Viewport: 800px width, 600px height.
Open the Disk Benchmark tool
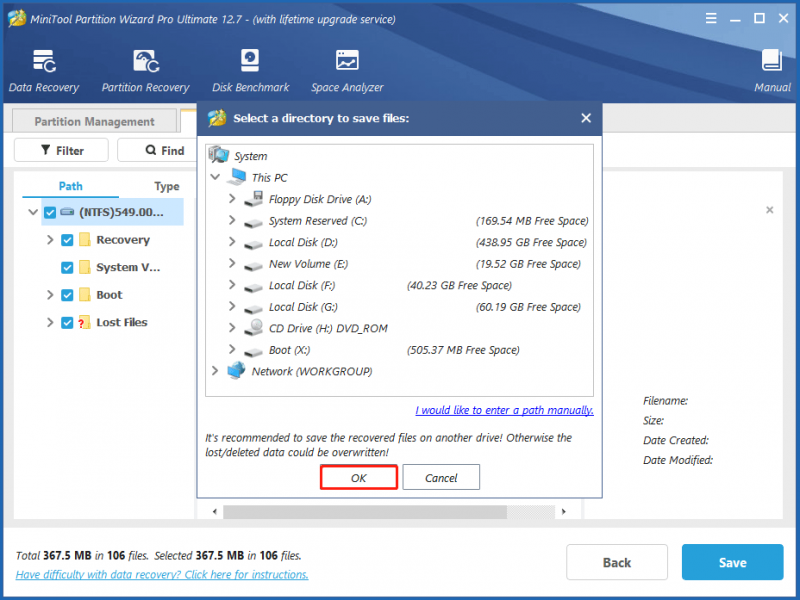251,71
